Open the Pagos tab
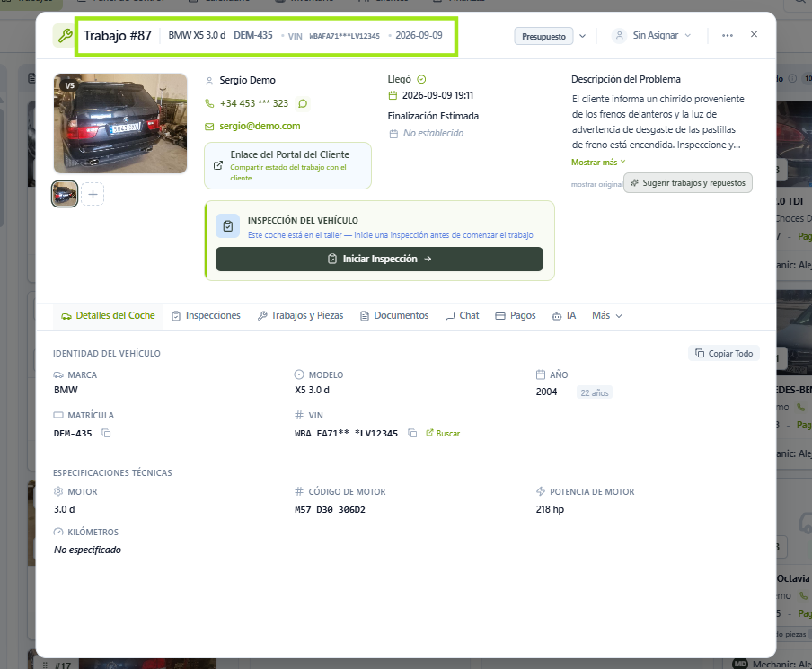 pos(516,315)
